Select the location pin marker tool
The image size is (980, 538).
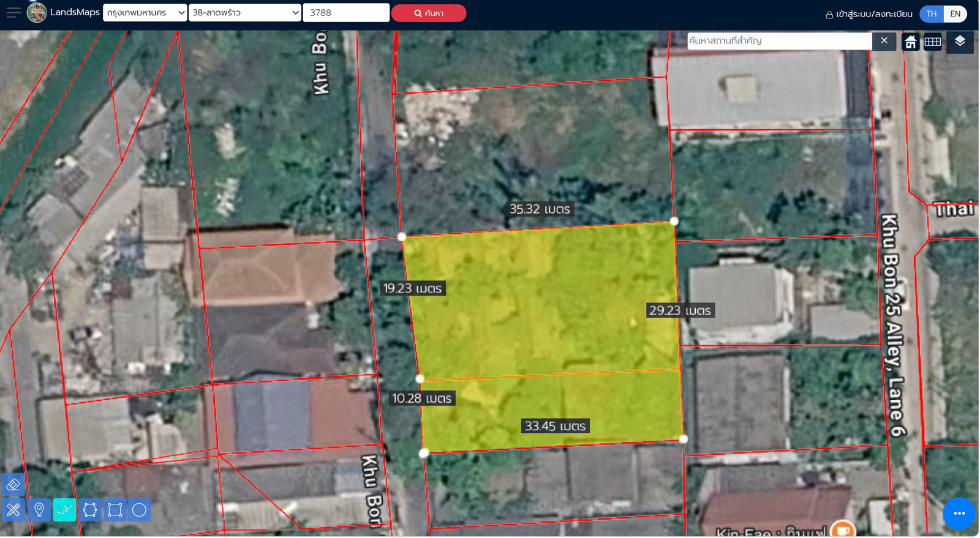coord(39,510)
